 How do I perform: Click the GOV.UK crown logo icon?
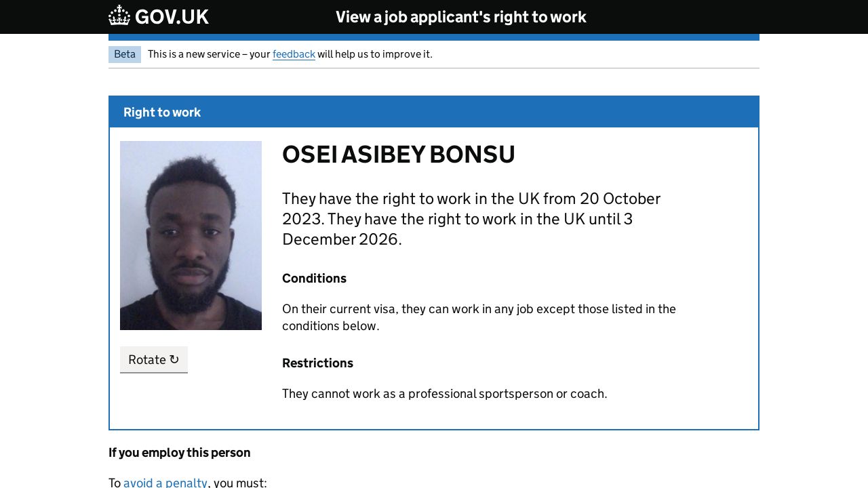(119, 16)
